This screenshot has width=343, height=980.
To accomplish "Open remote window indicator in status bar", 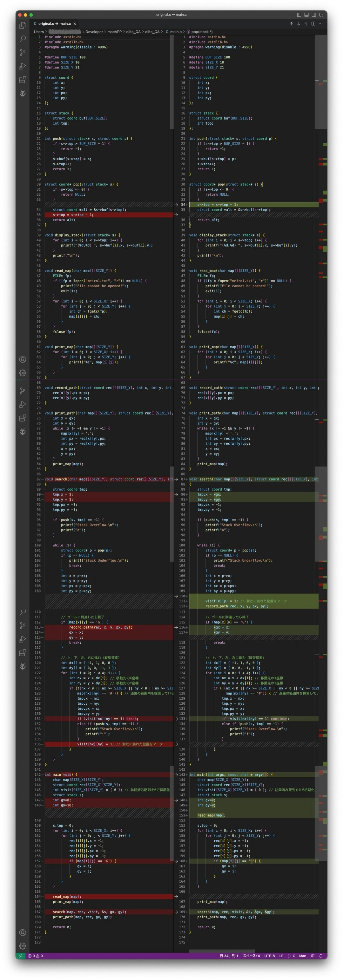I will pyautogui.click(x=21, y=955).
